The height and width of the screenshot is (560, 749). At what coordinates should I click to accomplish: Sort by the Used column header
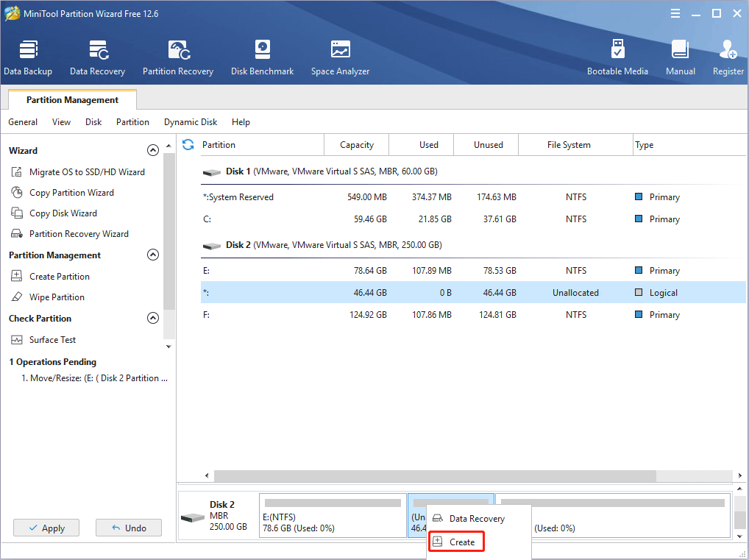[x=422, y=145]
